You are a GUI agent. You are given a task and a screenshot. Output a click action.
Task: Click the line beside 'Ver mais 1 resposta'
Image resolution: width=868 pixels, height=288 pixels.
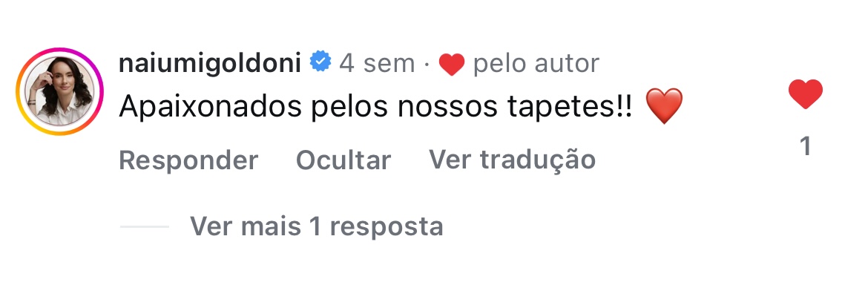(x=144, y=226)
